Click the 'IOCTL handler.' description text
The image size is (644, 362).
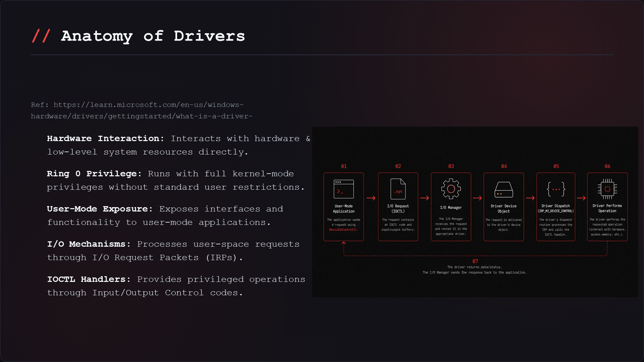556,235
